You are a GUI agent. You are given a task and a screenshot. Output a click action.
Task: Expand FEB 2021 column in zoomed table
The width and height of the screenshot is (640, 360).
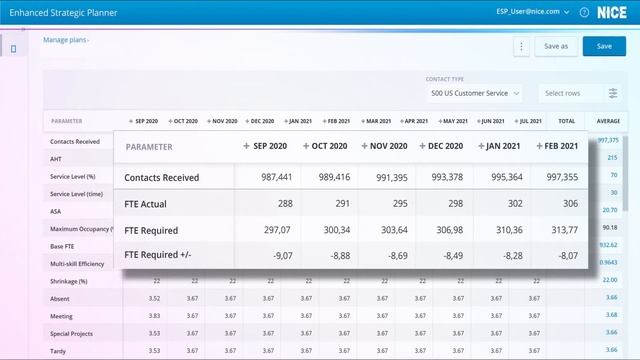[x=539, y=146]
